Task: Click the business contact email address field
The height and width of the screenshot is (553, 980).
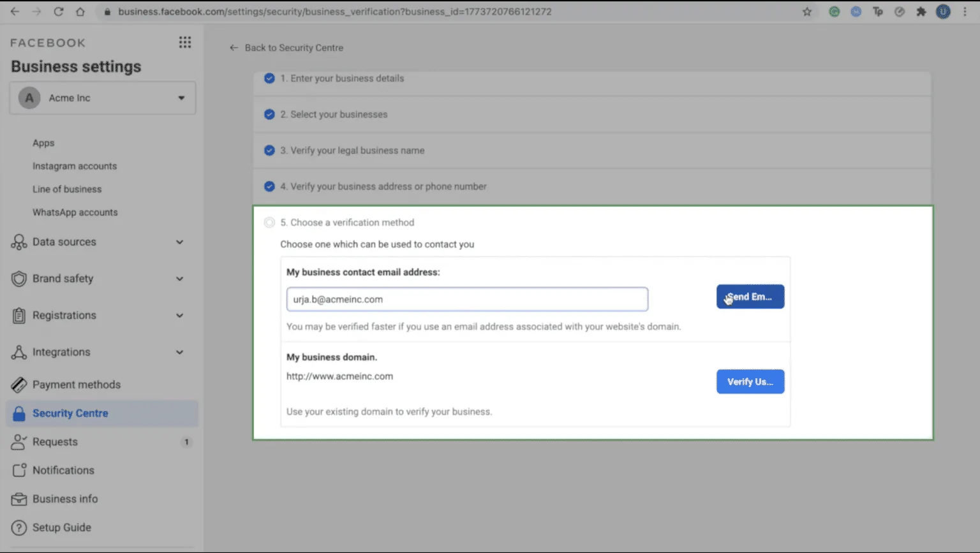Action: pos(467,299)
